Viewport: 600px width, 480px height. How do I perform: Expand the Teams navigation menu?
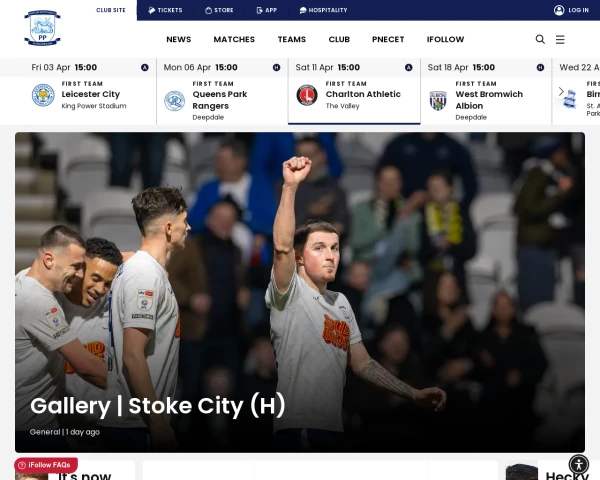click(292, 39)
